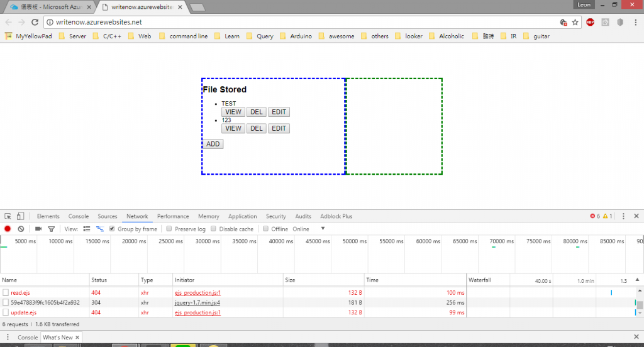View site info icon beside the URL
This screenshot has height=347, width=644.
50,22
